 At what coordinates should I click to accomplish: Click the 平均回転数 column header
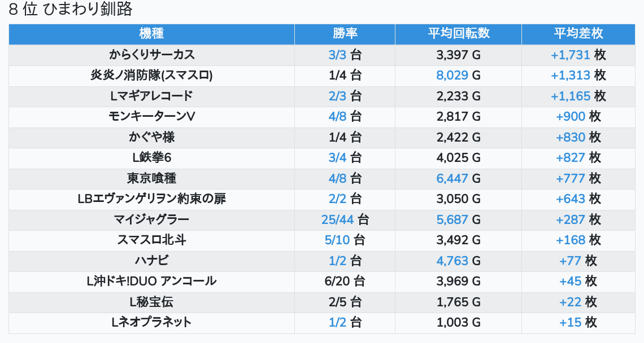[458, 34]
